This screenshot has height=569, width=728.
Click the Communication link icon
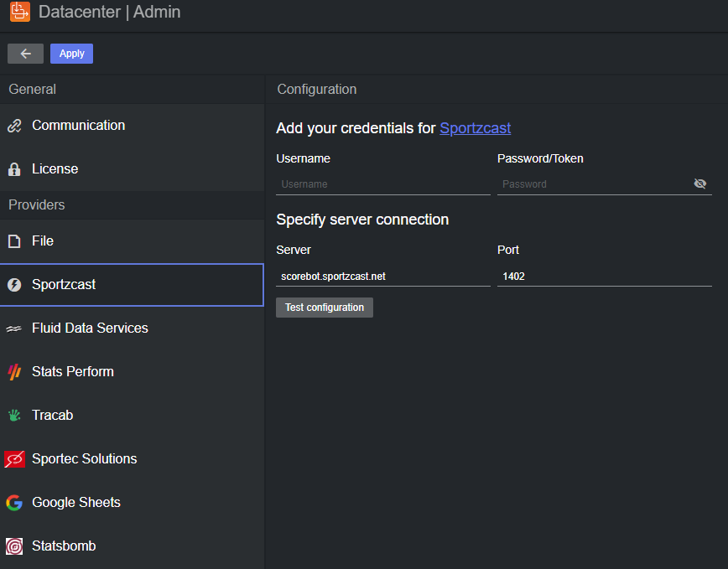point(14,126)
